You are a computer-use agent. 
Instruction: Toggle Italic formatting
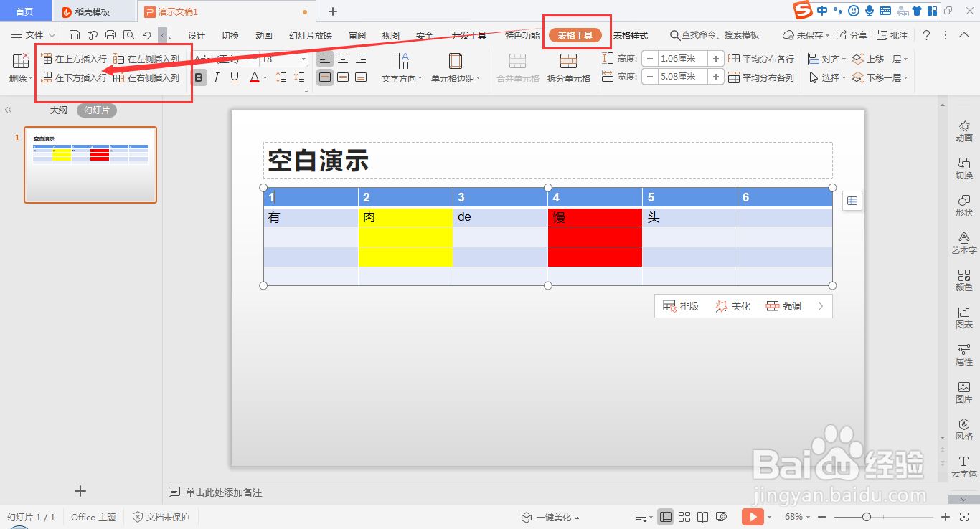click(217, 77)
